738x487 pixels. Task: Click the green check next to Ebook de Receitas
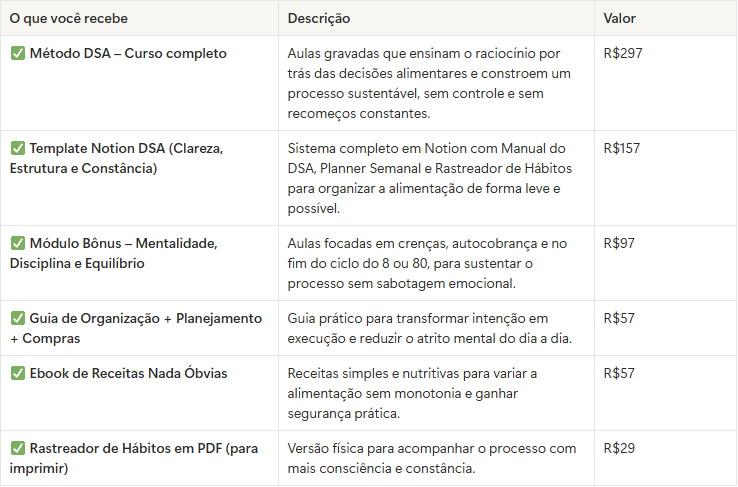pos(18,373)
